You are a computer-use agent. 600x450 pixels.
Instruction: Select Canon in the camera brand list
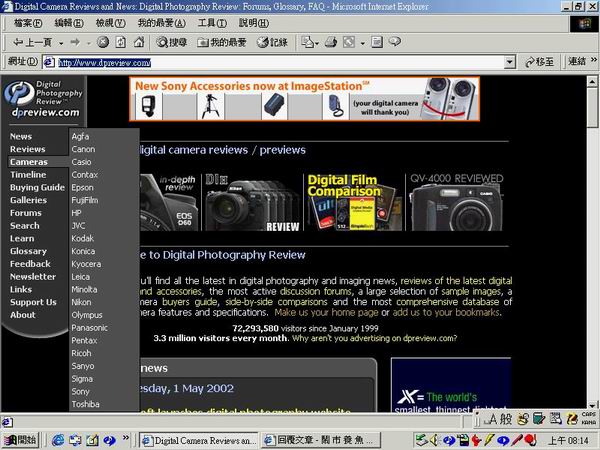point(83,149)
